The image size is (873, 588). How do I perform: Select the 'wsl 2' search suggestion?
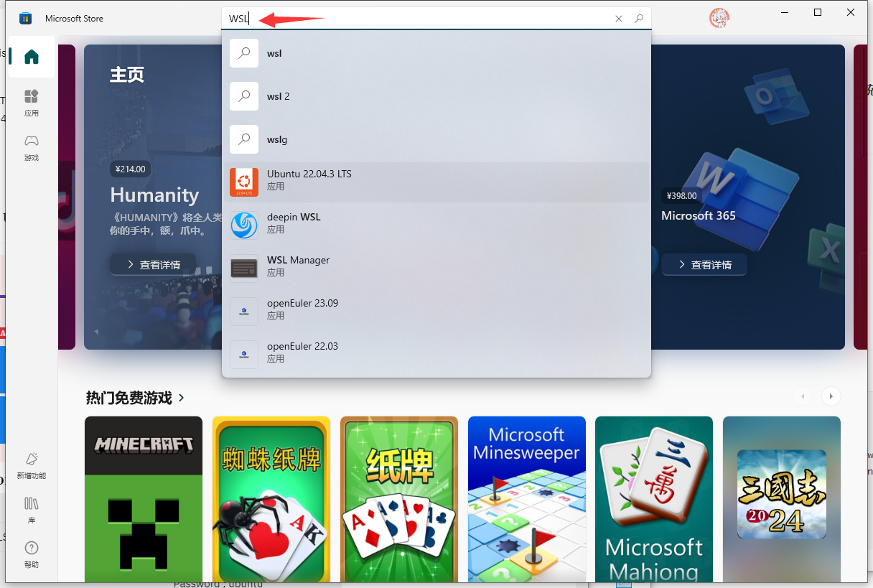(x=436, y=96)
